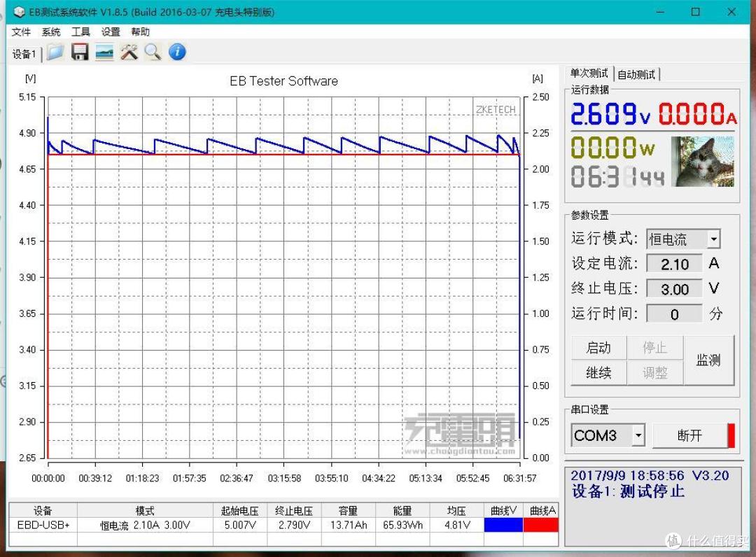Export the chart image via picture icon

click(x=104, y=52)
